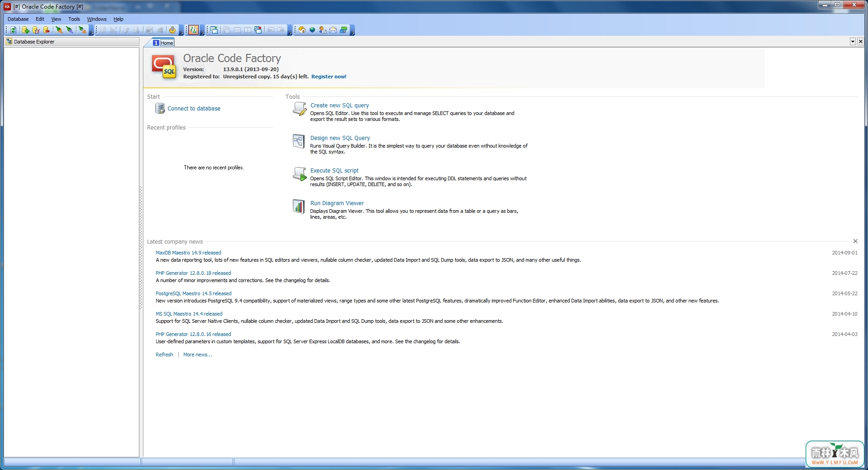Click the globe website icon
The width and height of the screenshot is (868, 470).
pos(312,30)
